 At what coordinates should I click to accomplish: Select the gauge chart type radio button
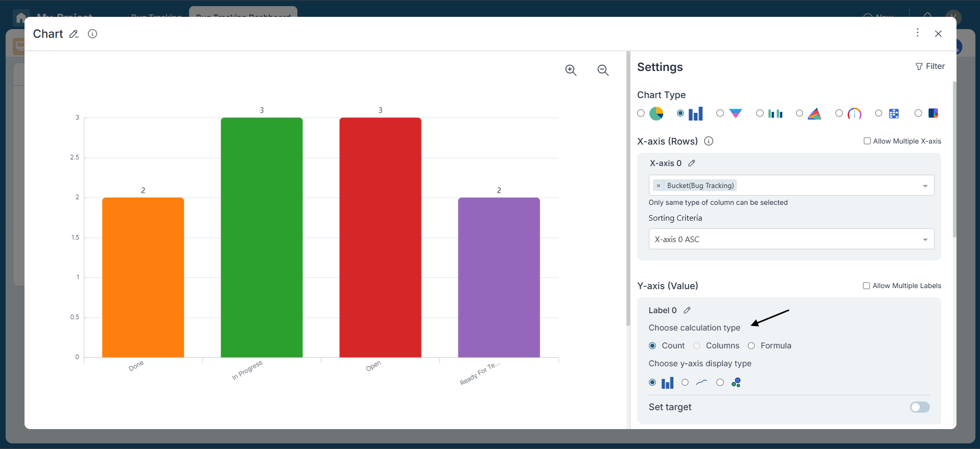(x=839, y=113)
